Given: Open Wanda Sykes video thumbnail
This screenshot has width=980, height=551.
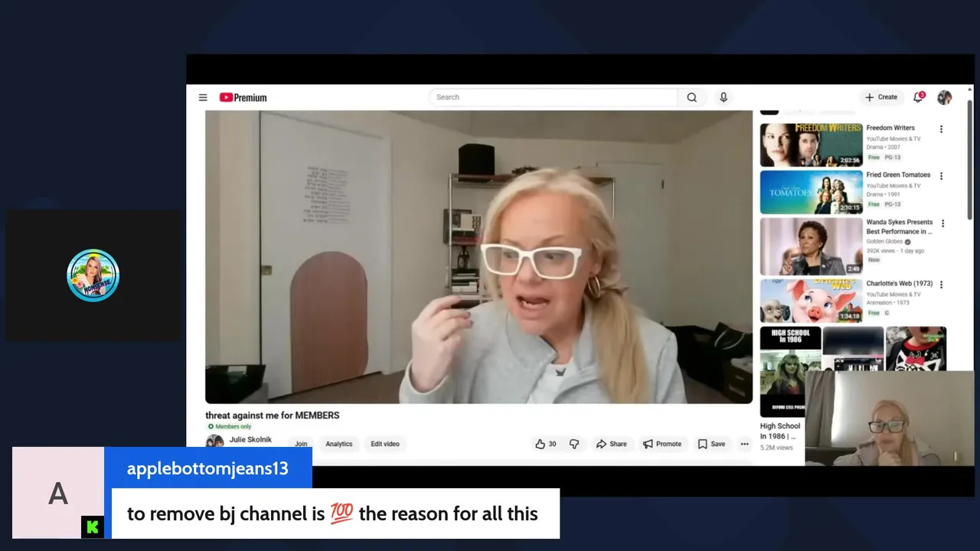Looking at the screenshot, I should (x=811, y=246).
